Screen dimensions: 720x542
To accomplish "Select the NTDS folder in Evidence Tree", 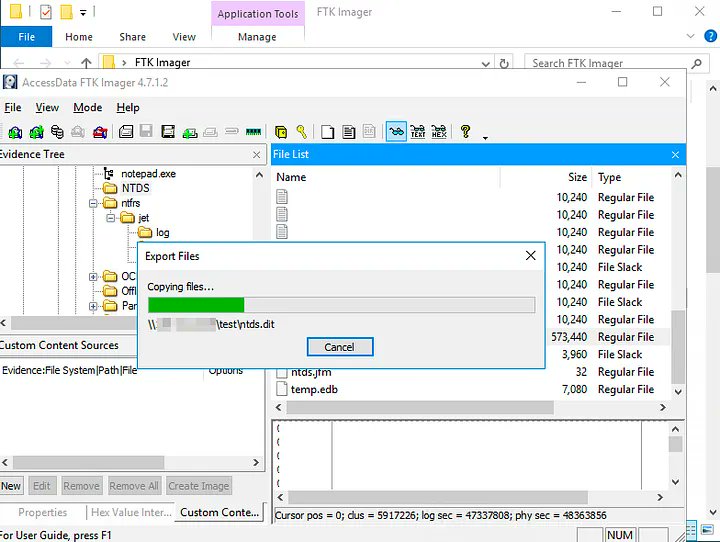I will coord(135,188).
